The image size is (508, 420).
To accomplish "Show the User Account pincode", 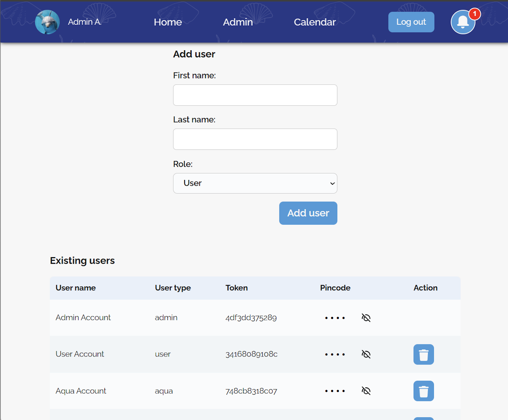I will pyautogui.click(x=366, y=354).
